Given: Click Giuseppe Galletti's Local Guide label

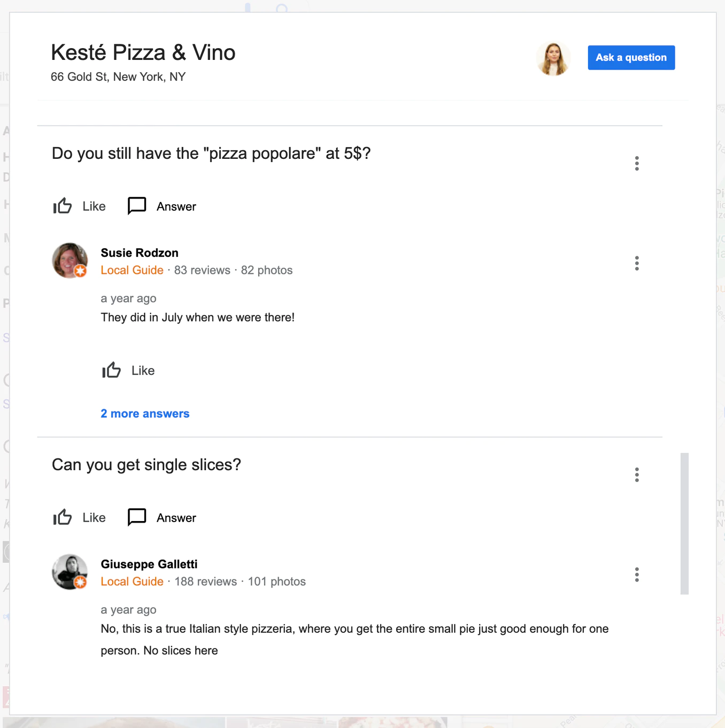Looking at the screenshot, I should click(x=132, y=581).
